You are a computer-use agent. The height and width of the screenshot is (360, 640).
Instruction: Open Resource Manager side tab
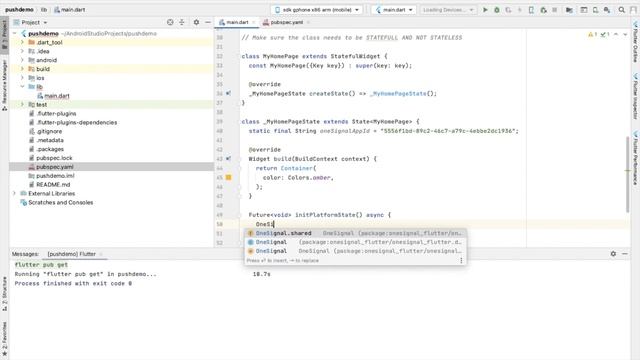coord(4,85)
